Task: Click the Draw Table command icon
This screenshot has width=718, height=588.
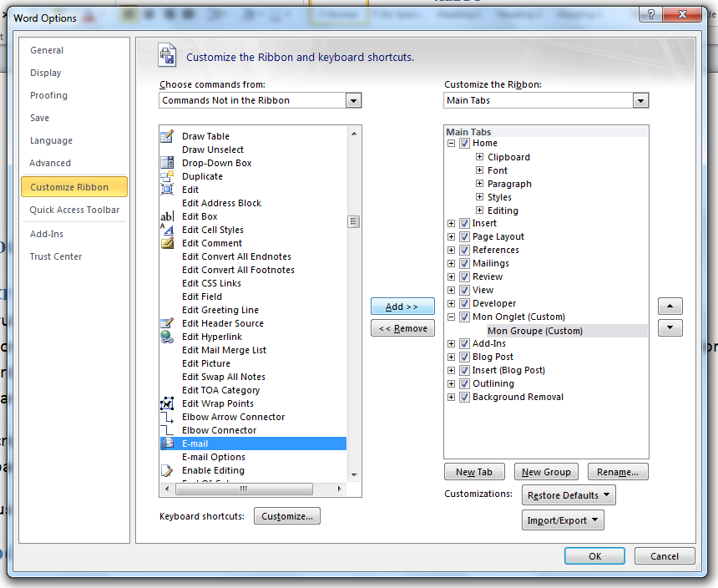Action: pyautogui.click(x=167, y=136)
